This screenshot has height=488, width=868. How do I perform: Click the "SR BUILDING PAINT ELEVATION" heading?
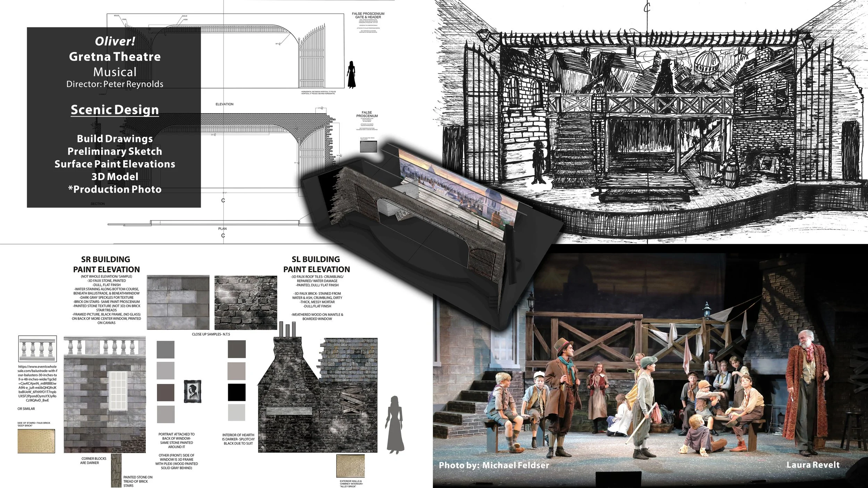pos(106,264)
